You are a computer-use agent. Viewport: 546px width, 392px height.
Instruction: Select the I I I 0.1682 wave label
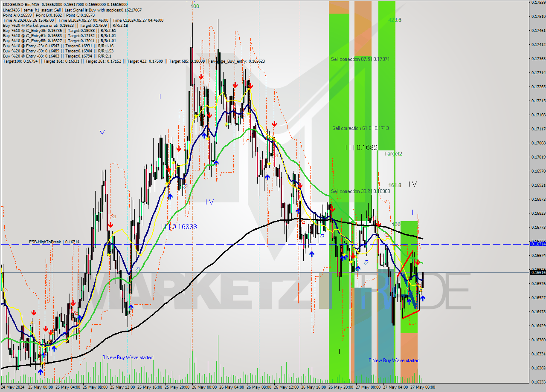coord(362,147)
